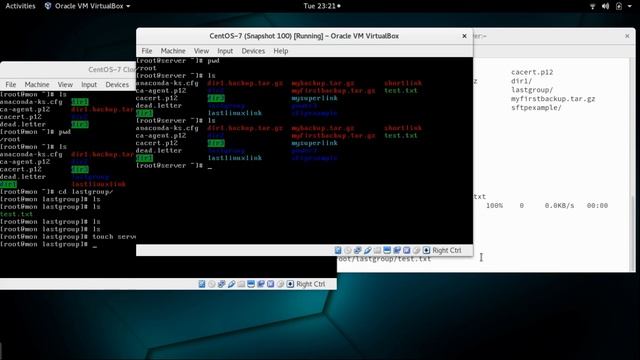640x360 pixels.
Task: Click shared folders indicator in Clone VM window
Action: tap(241, 284)
